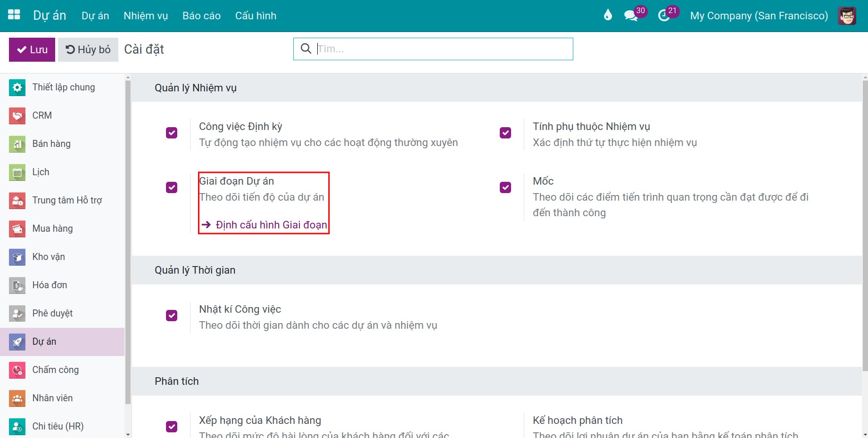Select Kho vận app icon in sidebar

(x=17, y=257)
